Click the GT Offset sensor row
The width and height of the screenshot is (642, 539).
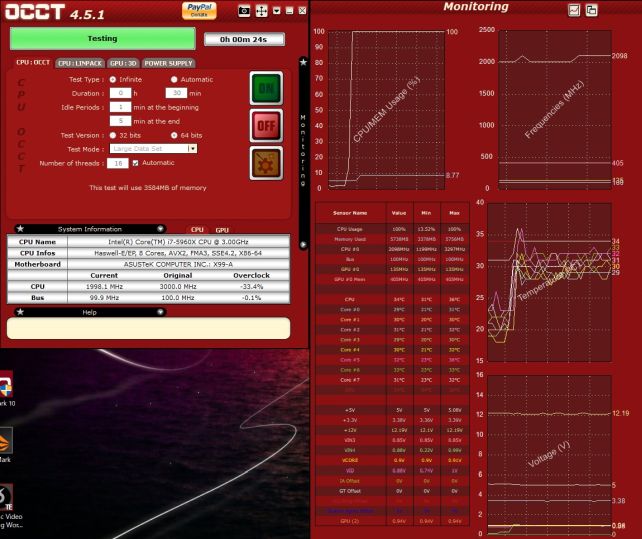(x=392, y=491)
